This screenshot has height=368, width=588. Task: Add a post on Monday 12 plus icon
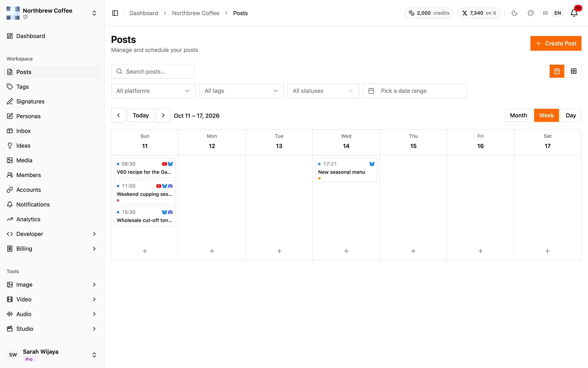point(212,251)
